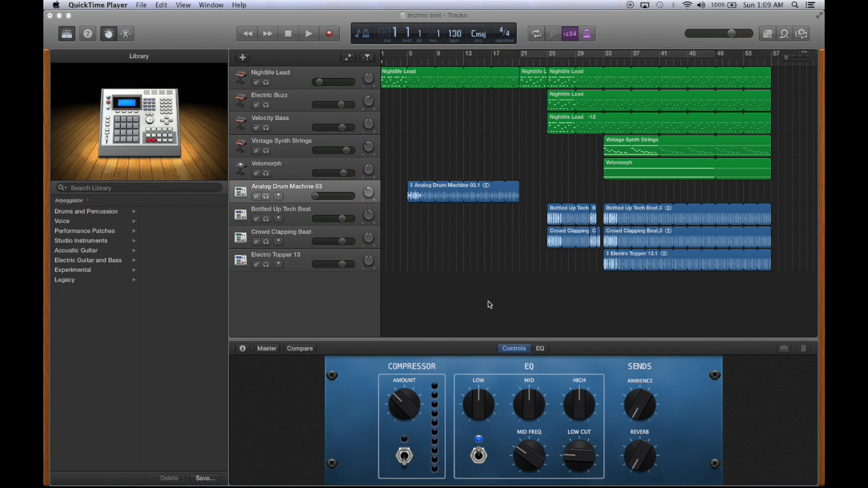The width and height of the screenshot is (868, 488).
Task: Mute the Nightlife Lead track
Action: tap(256, 82)
